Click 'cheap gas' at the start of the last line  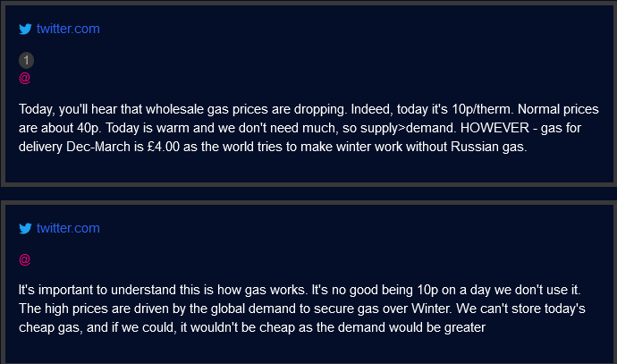[51, 327]
